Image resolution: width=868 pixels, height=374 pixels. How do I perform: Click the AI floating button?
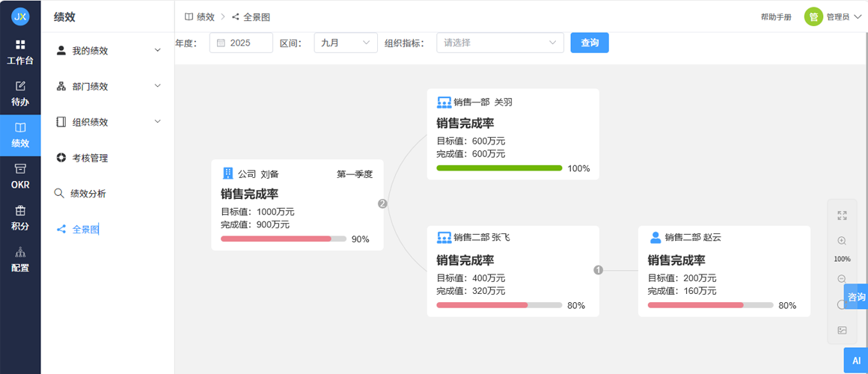click(856, 361)
